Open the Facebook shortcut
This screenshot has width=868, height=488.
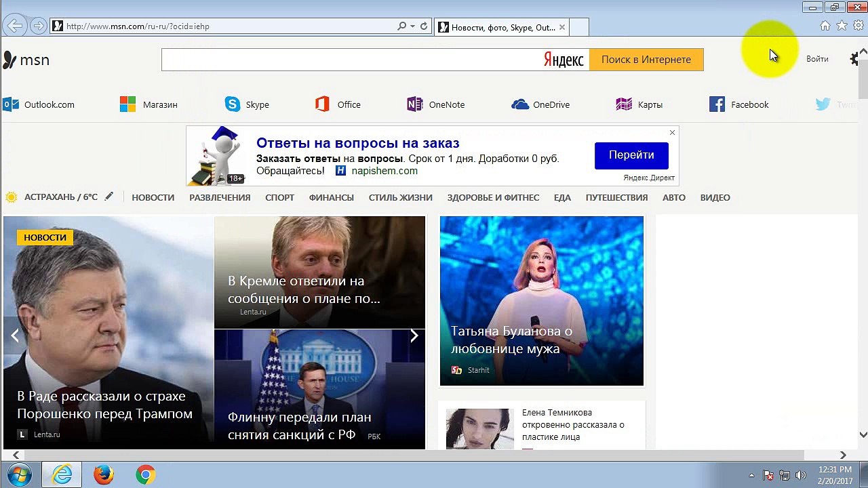point(738,104)
